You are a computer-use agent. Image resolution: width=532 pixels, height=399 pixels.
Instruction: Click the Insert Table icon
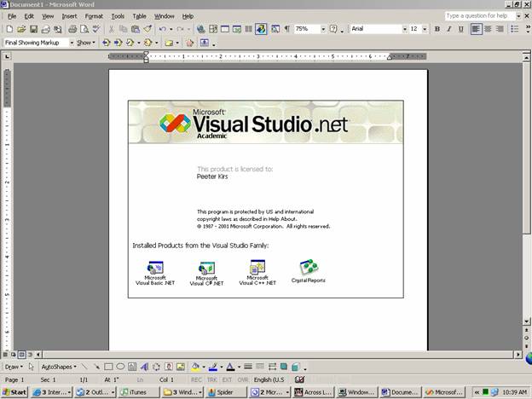point(225,29)
